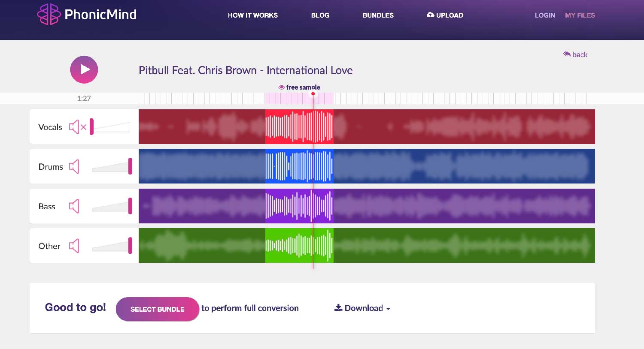Open the How It Works page
The image size is (644, 349).
[x=252, y=15]
